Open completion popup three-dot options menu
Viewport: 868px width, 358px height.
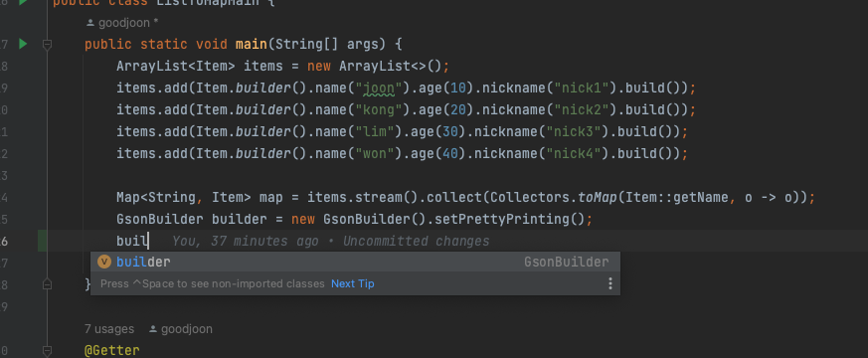point(610,283)
